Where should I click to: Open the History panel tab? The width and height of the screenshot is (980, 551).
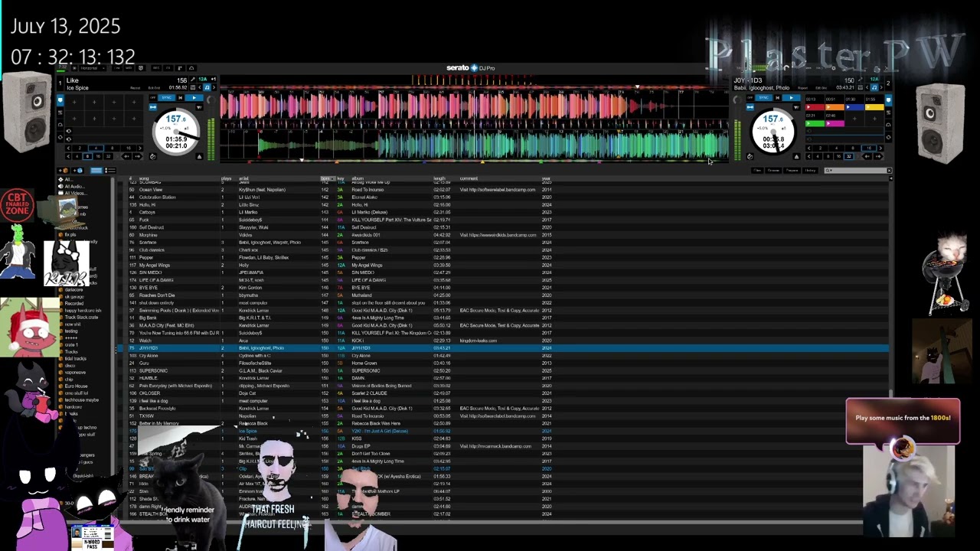[x=810, y=171]
